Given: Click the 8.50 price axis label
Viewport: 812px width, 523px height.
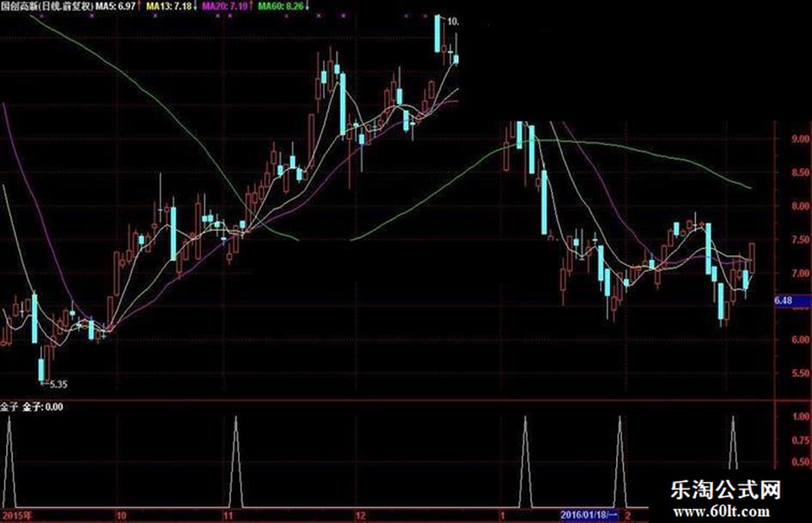Looking at the screenshot, I should point(800,173).
